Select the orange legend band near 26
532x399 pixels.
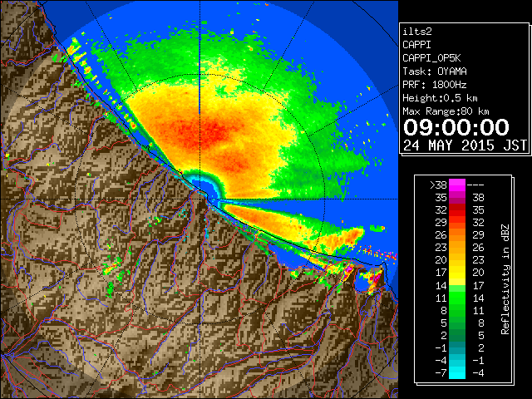[x=457, y=235]
